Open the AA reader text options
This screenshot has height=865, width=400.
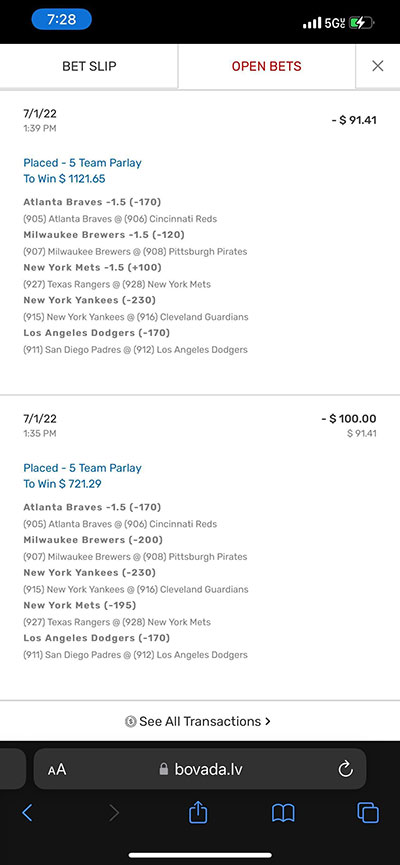57,770
